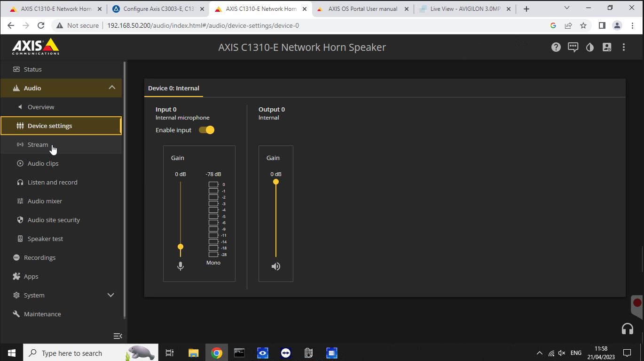
Task: Collapse the left navigation sidebar
Action: click(118, 336)
